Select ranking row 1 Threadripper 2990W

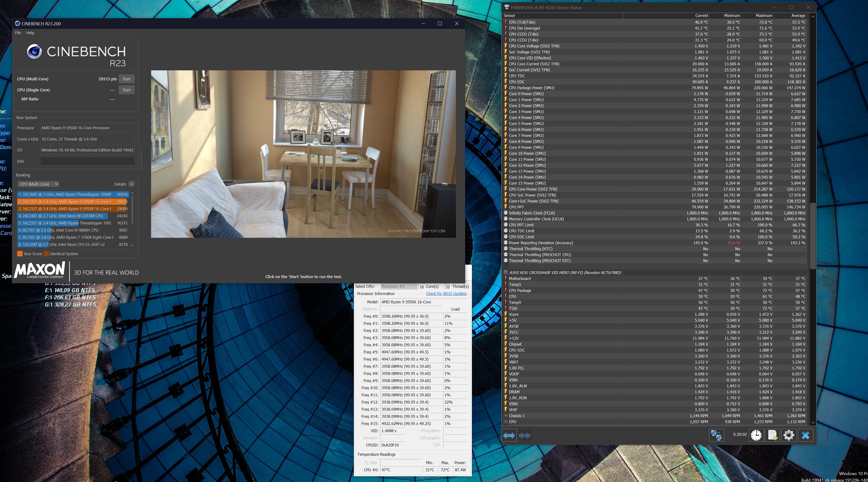[x=73, y=194]
